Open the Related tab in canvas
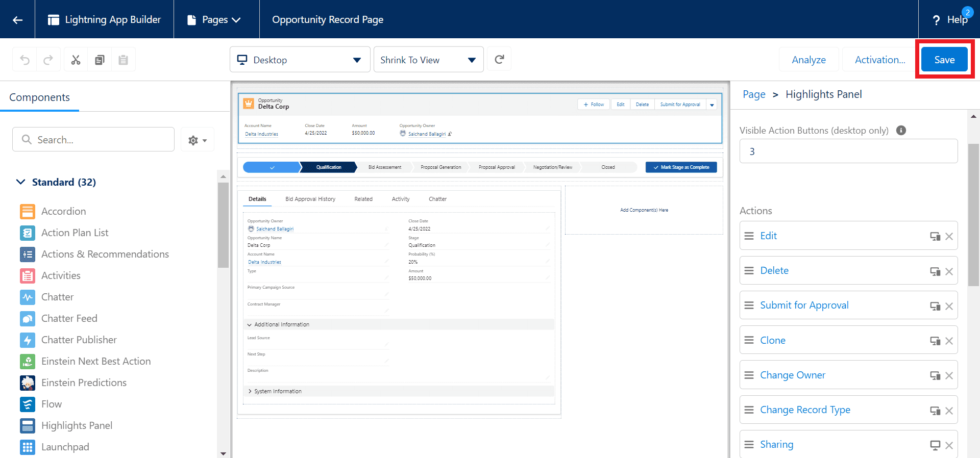Image resolution: width=980 pixels, height=458 pixels. click(363, 199)
